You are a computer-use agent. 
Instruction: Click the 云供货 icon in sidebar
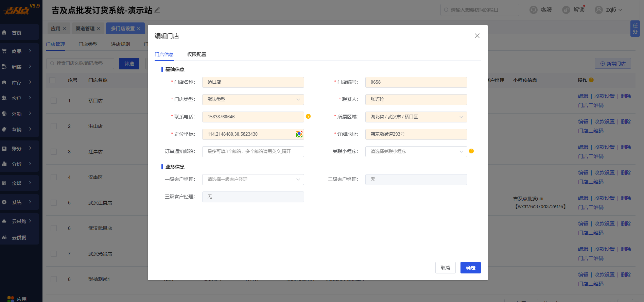point(4,237)
